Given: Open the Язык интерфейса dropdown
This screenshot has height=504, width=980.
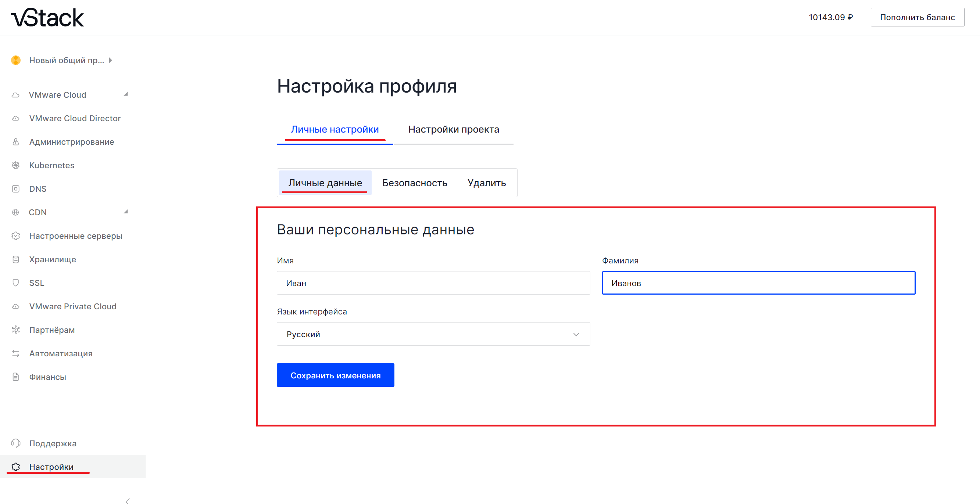Looking at the screenshot, I should (433, 334).
